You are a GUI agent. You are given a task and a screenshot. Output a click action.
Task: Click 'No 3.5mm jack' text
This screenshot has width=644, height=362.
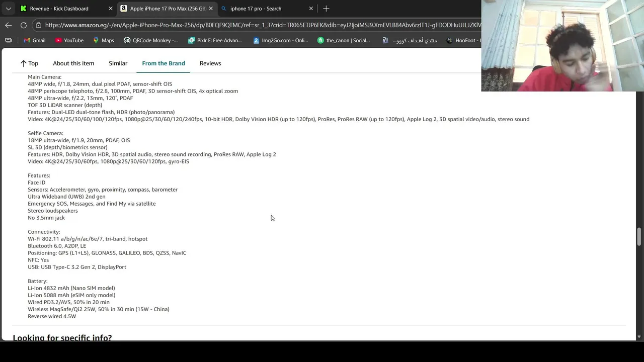46,218
